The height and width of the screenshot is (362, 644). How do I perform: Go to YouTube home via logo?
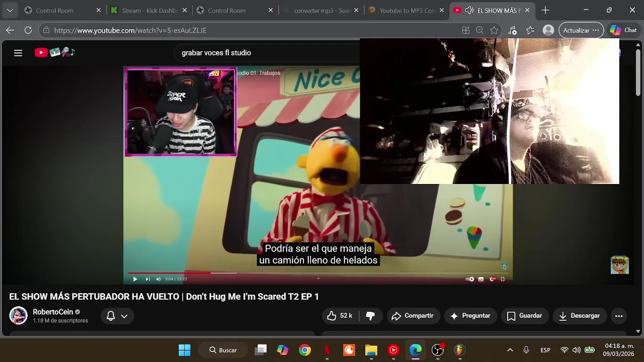54,52
